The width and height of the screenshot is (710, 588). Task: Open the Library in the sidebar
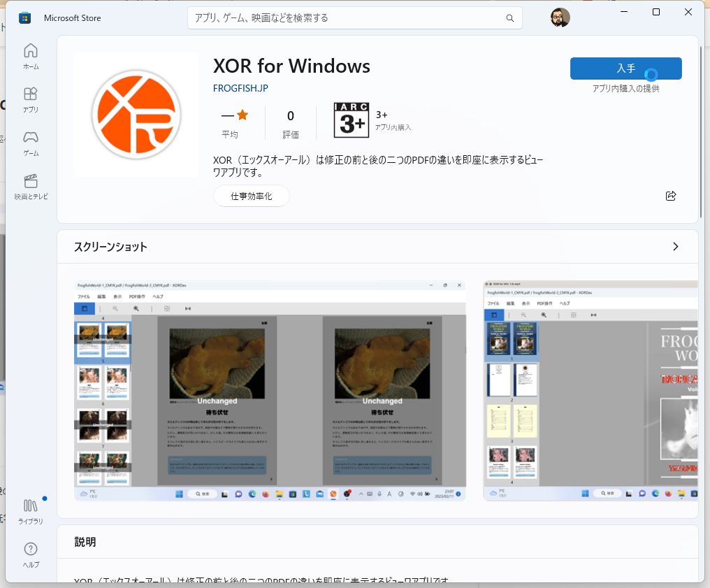(30, 512)
